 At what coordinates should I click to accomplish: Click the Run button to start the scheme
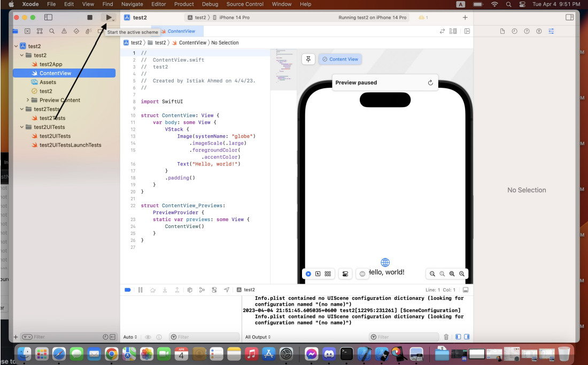coord(109,17)
